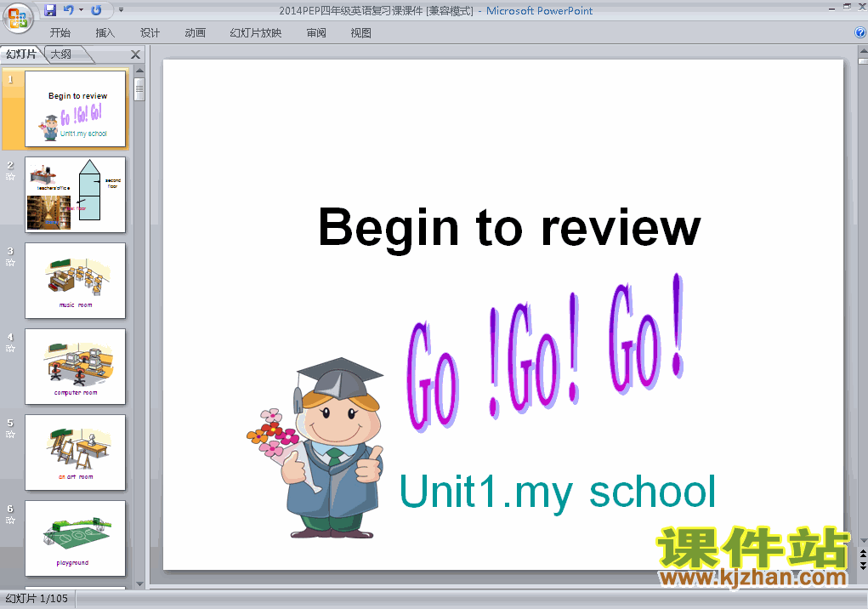Select the 幻灯片 pane tab
Viewport: 868px width, 609px height.
(21, 54)
